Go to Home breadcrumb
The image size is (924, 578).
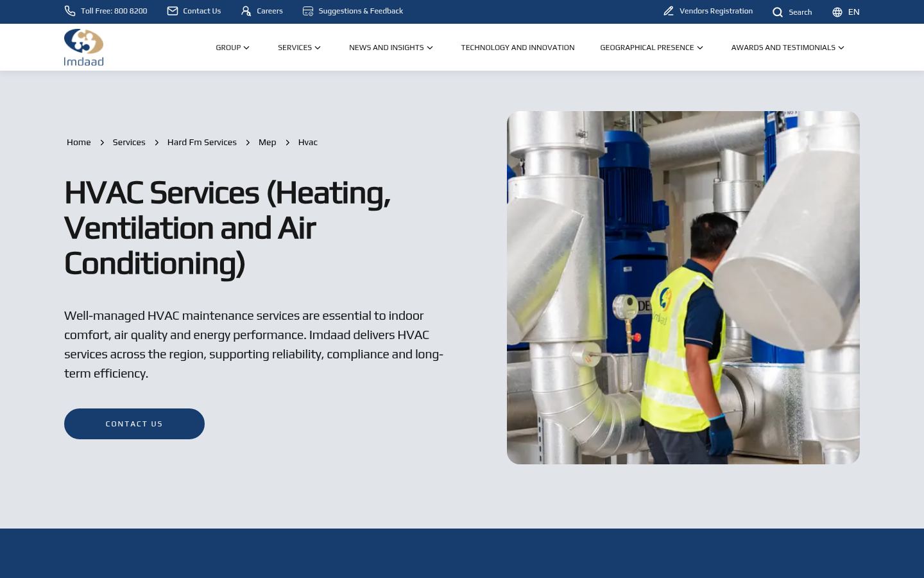79,142
